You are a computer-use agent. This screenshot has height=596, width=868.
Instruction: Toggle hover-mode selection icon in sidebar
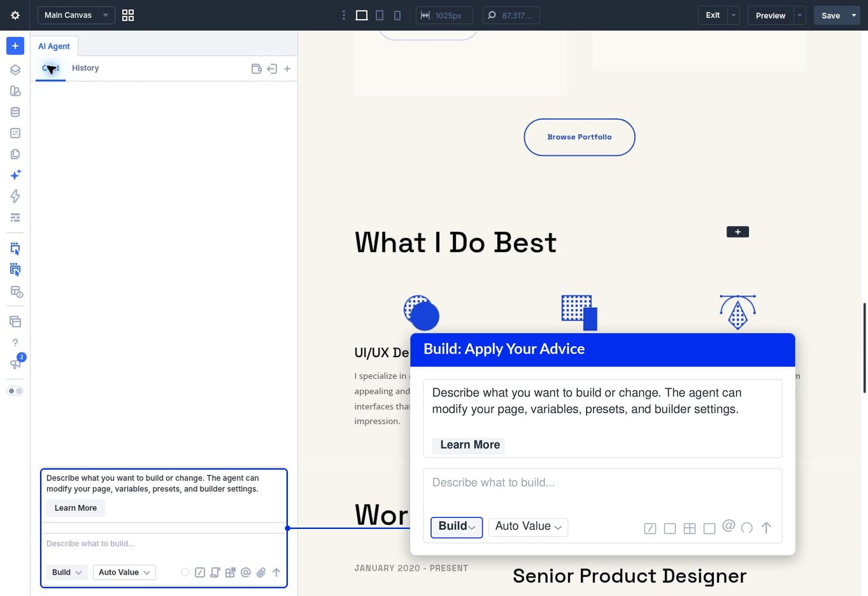(x=15, y=270)
